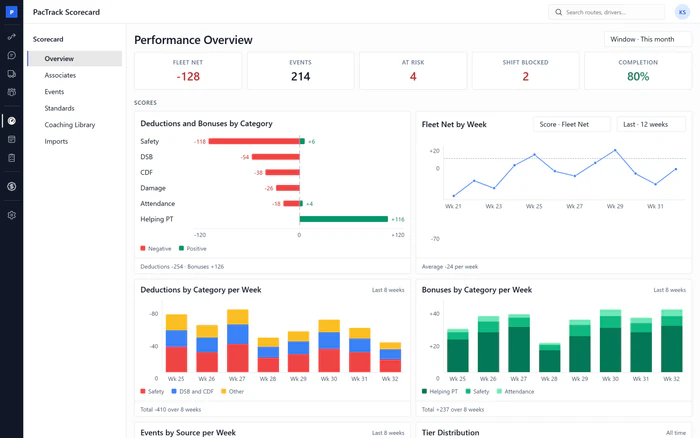
Task: Open the settings gear icon in the rail
Action: pyautogui.click(x=12, y=215)
